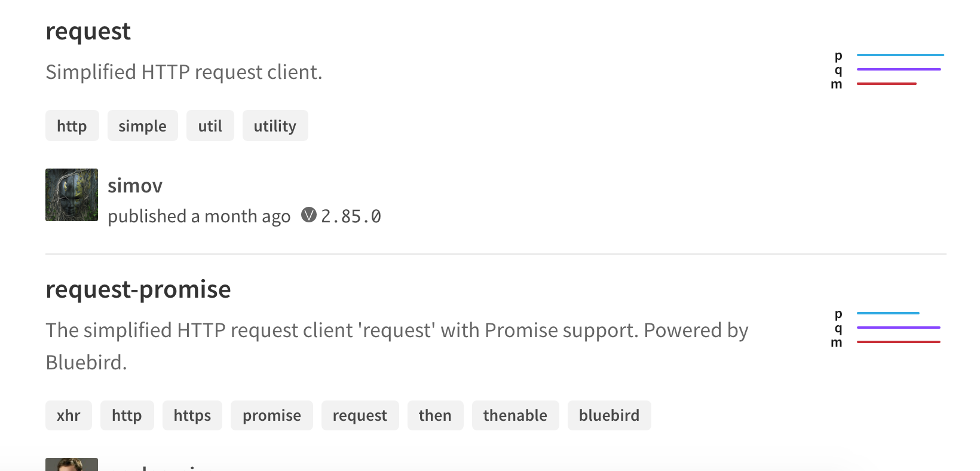The image size is (980, 471).
Task: Click simov's avatar image
Action: tap(72, 195)
